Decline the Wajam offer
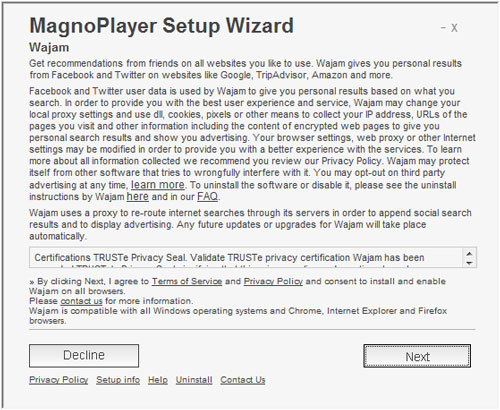Viewport: 500px width, 410px height. tap(84, 356)
